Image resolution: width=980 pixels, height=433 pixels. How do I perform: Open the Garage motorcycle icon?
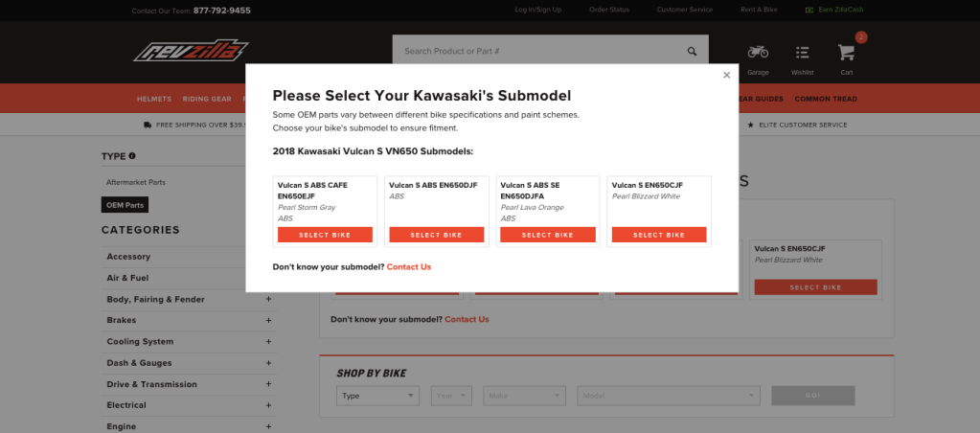(x=758, y=53)
